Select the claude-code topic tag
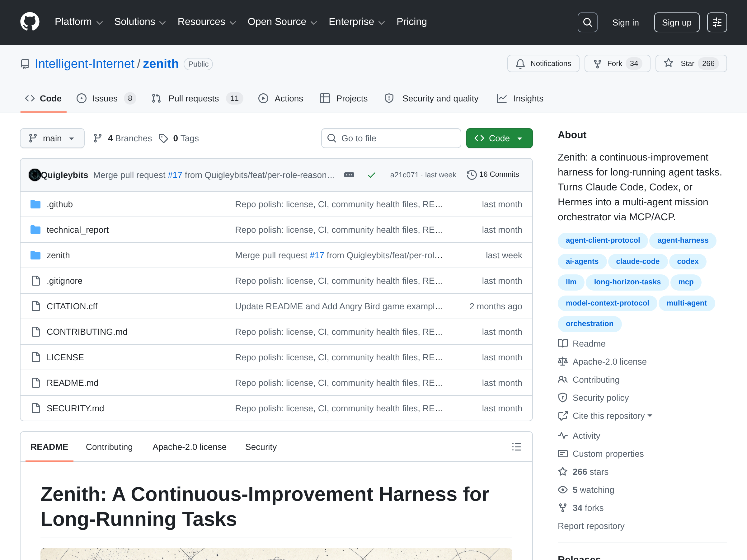 point(637,261)
